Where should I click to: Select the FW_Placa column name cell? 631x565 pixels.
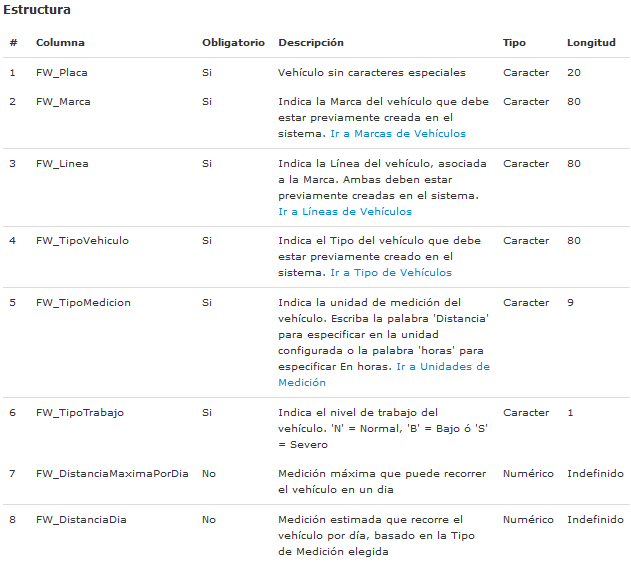[62, 72]
